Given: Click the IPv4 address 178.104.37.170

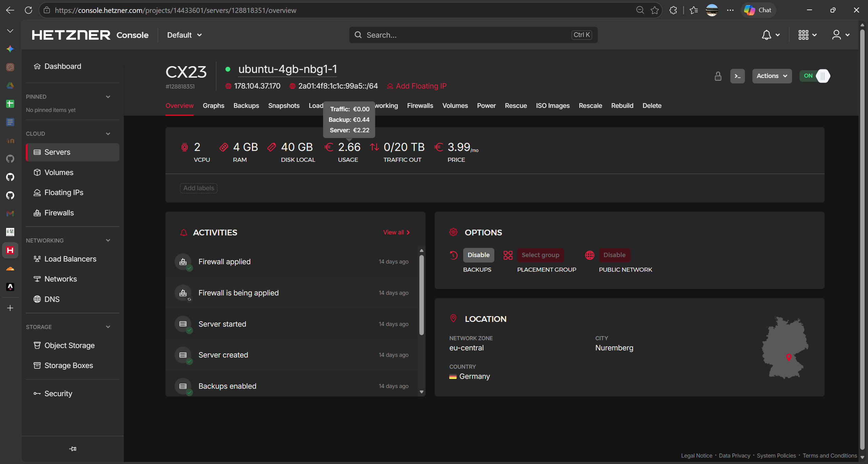Looking at the screenshot, I should click(257, 86).
